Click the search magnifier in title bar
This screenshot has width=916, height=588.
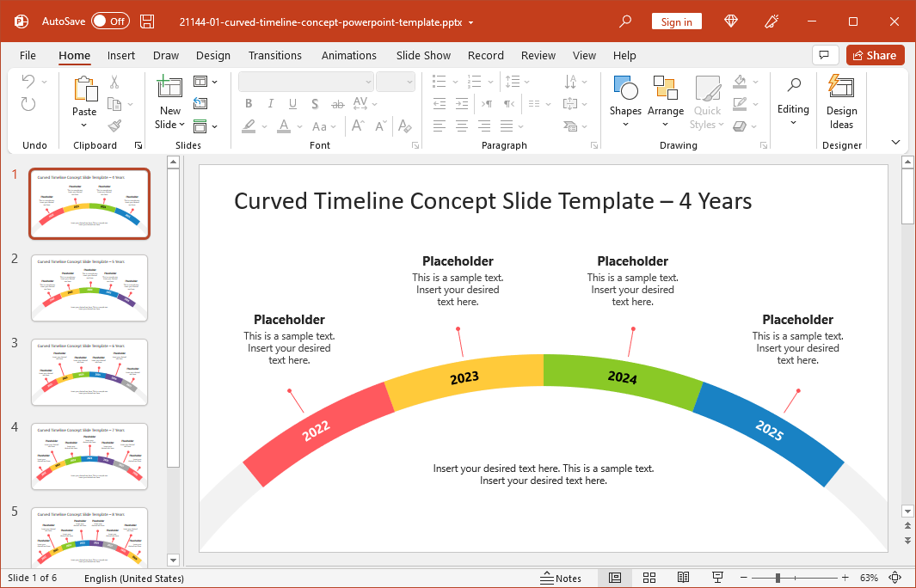click(625, 21)
